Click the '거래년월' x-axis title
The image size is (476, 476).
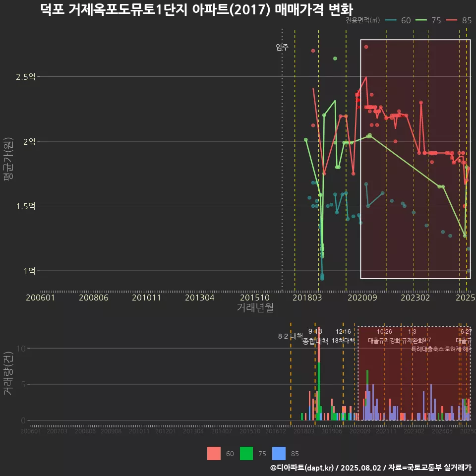[255, 307]
